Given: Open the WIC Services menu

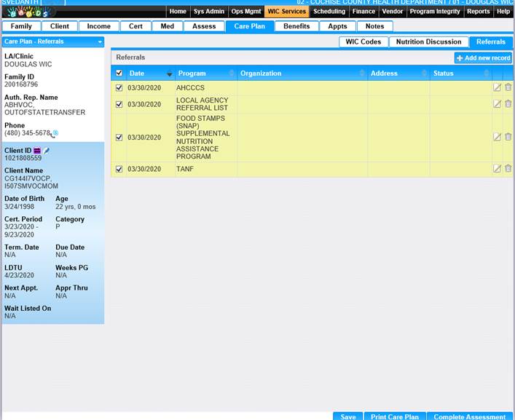Looking at the screenshot, I should (x=287, y=12).
